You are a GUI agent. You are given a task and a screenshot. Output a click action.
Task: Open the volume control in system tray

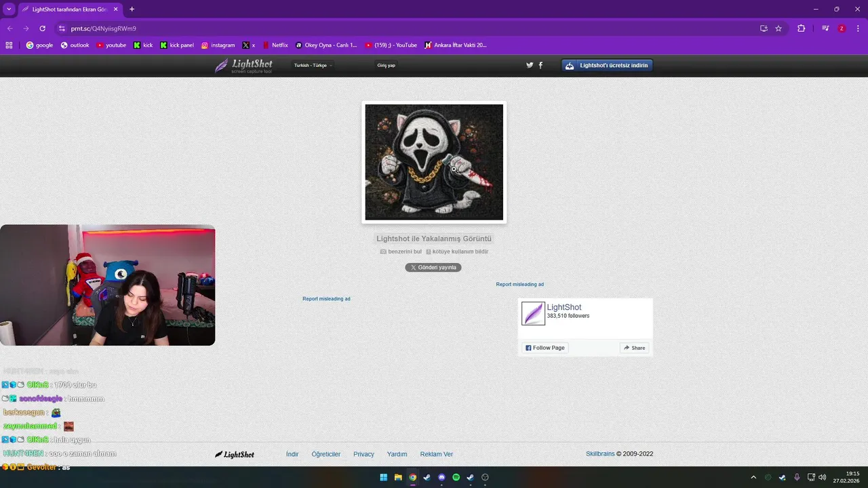click(822, 477)
